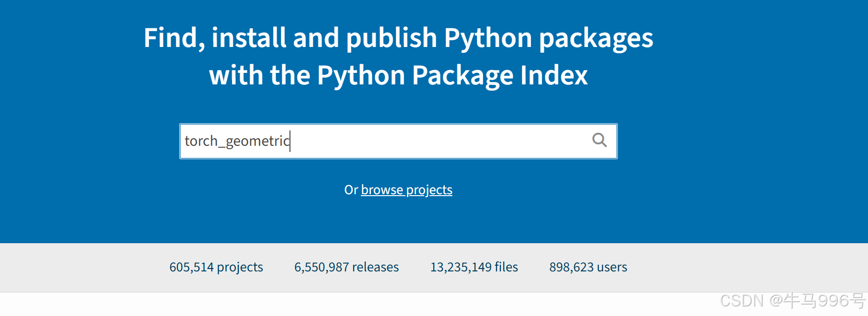Click the 'with the Python Package Index' heading line
Viewport: 868px width, 316px height.
398,75
